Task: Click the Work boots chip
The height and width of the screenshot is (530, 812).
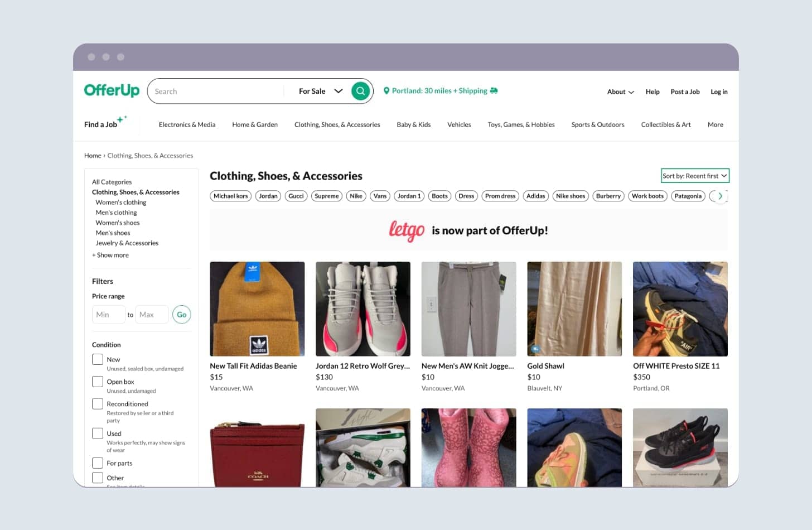Action: [647, 196]
